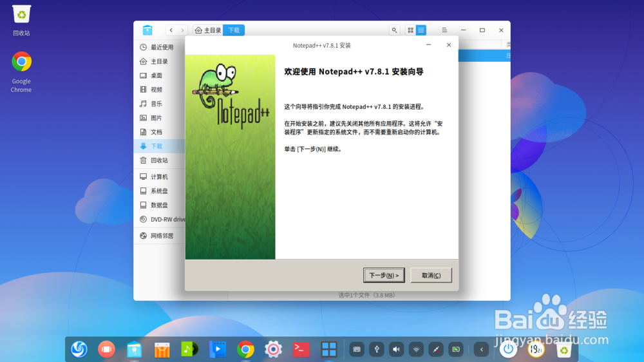Select 最近使用 in the sidebar
The image size is (644, 362).
pos(159,47)
